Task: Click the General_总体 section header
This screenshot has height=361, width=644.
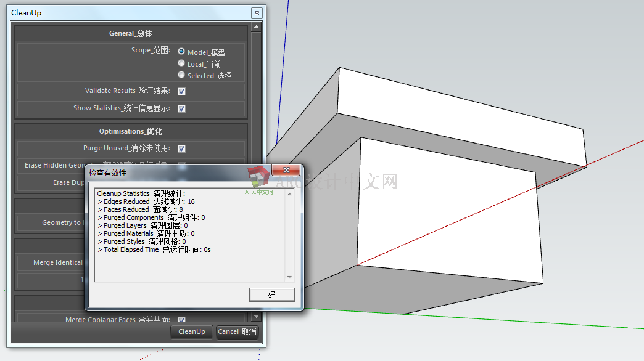Action: click(x=131, y=33)
